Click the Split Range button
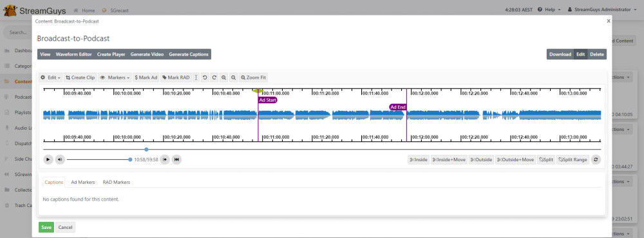 click(573, 159)
